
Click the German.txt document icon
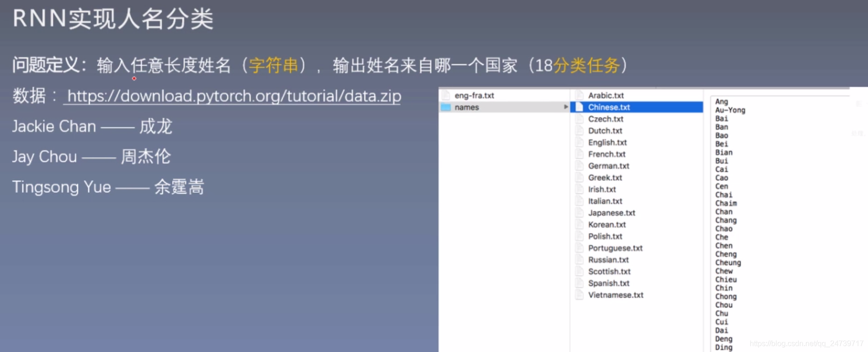tap(579, 166)
